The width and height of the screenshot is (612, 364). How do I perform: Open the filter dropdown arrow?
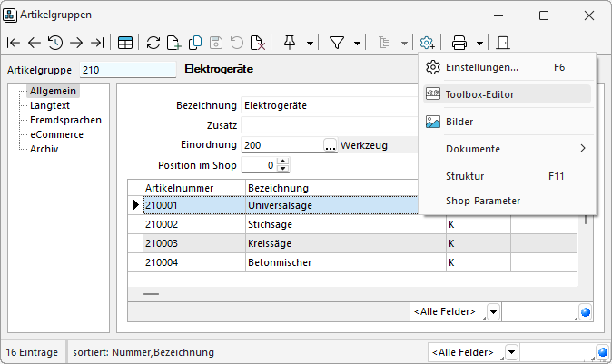click(x=357, y=43)
